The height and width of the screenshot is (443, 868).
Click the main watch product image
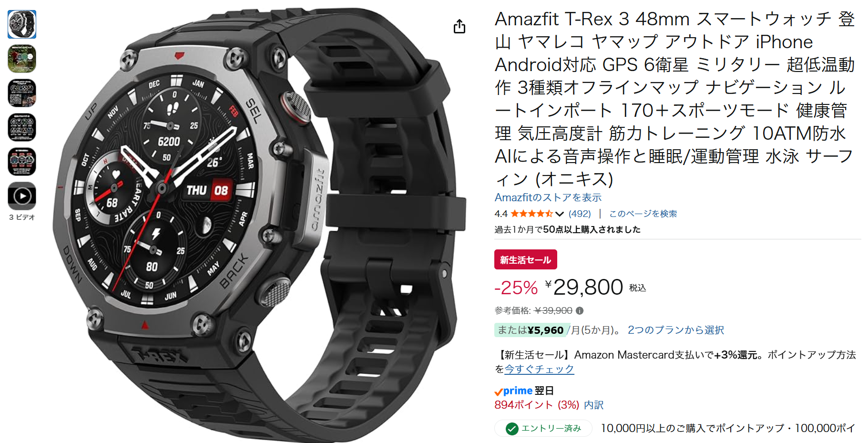257,224
